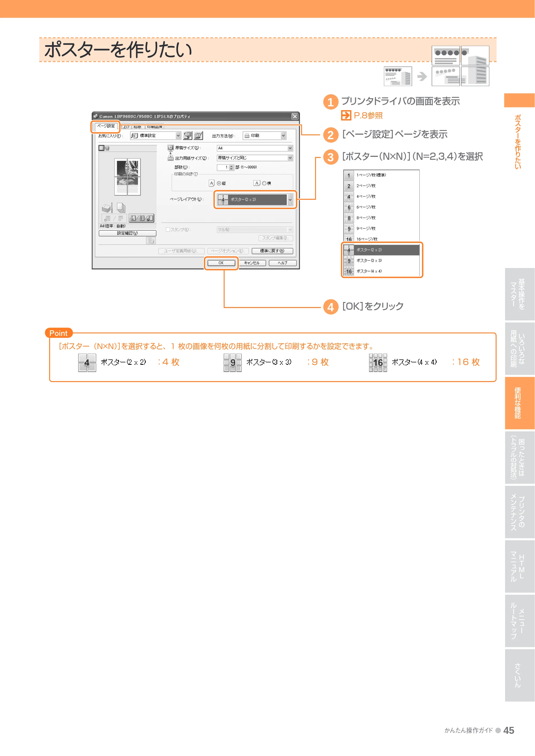Click the ヘルプ button
The image size is (535, 756).
pos(283,263)
